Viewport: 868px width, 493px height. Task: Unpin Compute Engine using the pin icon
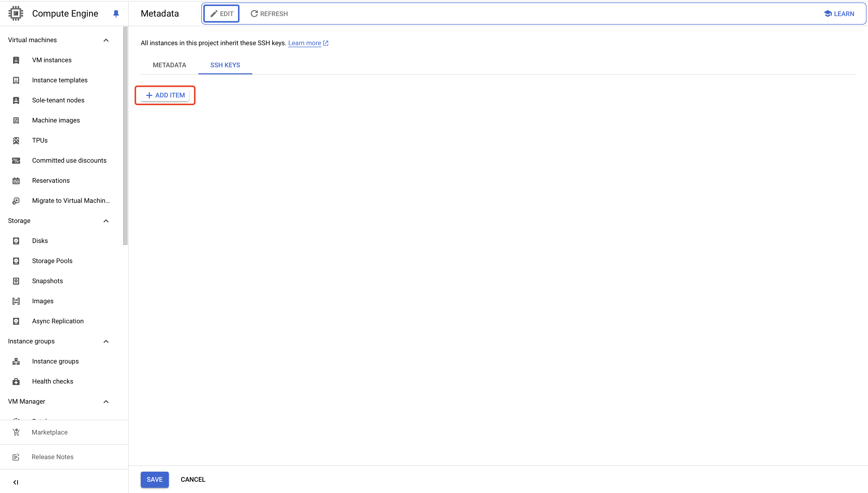(x=116, y=14)
